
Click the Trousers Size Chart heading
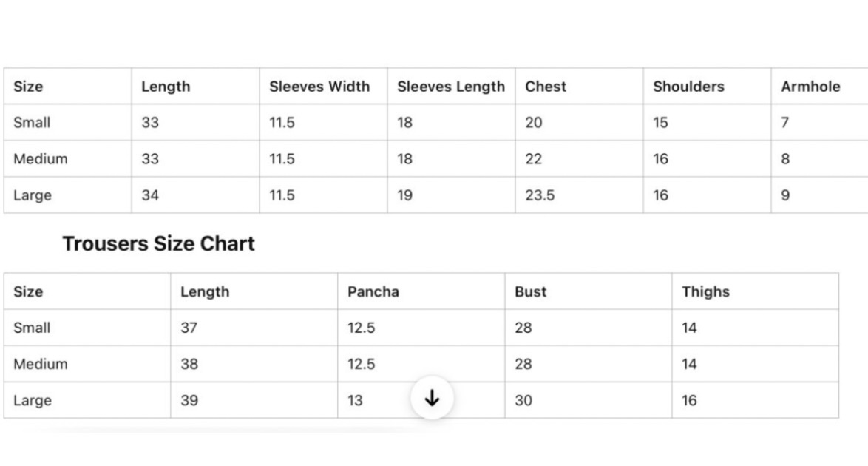coord(158,244)
